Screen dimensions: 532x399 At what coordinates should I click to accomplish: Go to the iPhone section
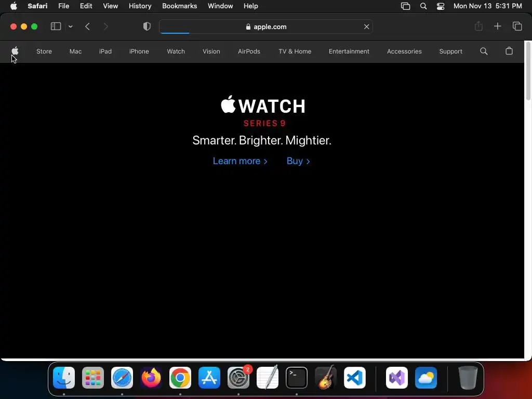(x=139, y=51)
